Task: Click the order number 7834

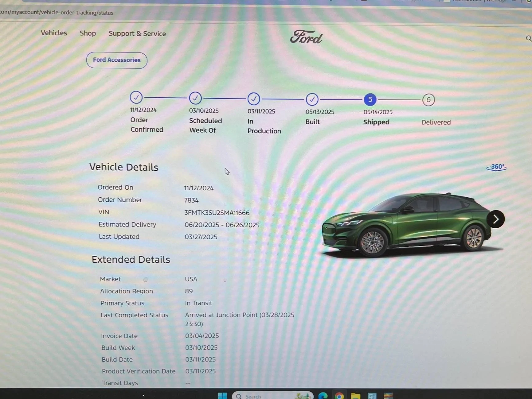Action: [191, 200]
